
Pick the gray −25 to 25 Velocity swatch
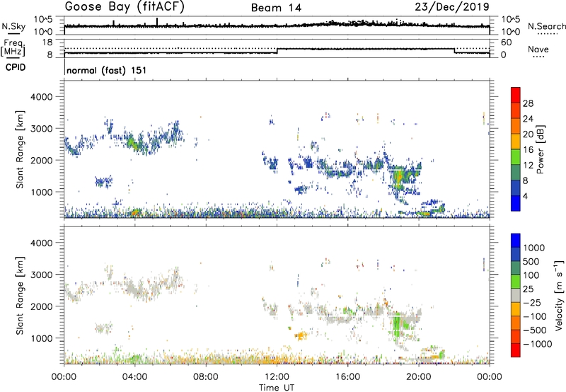(x=516, y=295)
